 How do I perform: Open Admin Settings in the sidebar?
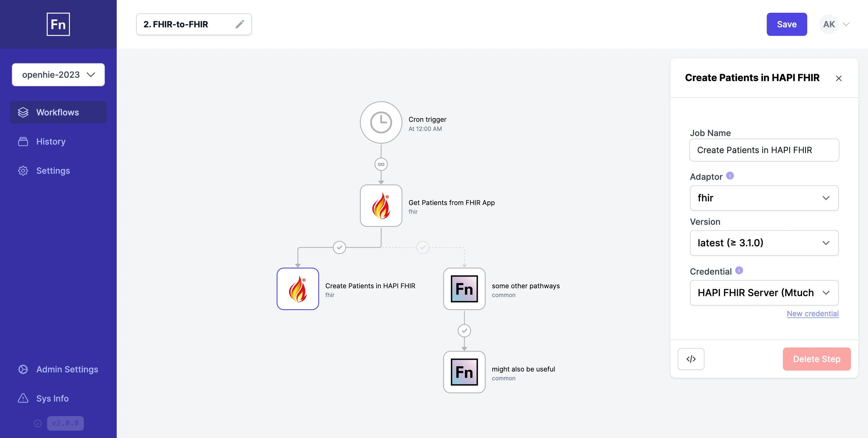(58, 369)
